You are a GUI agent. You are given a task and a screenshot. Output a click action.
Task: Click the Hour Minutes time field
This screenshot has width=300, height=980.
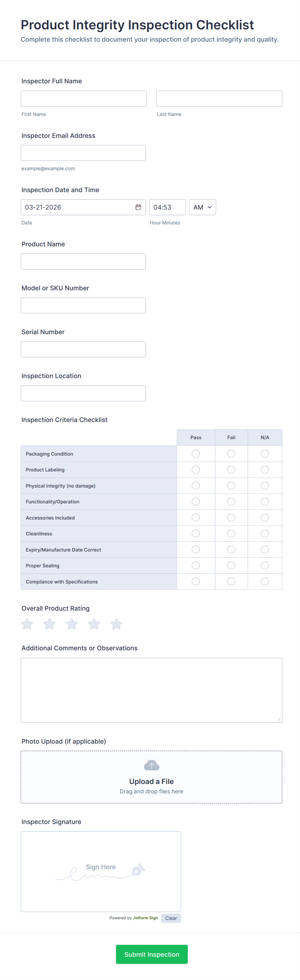tap(167, 207)
